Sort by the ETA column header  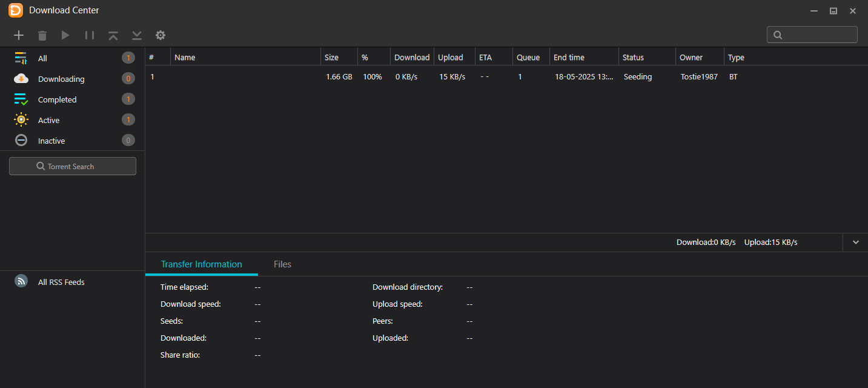click(494, 58)
